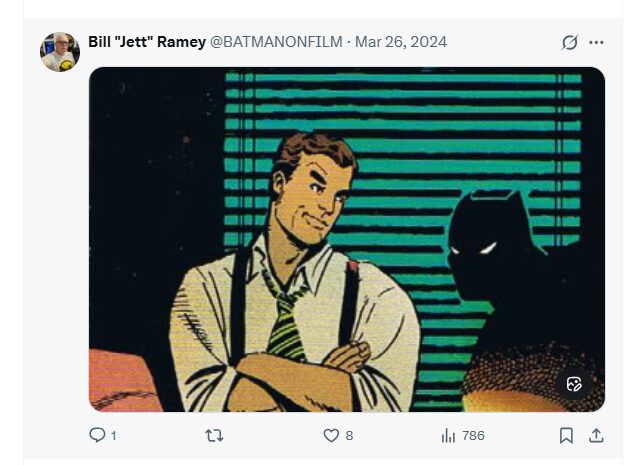Open Bill "Jett" Ramey's profile avatar
This screenshot has width=640, height=465.
pos(60,51)
